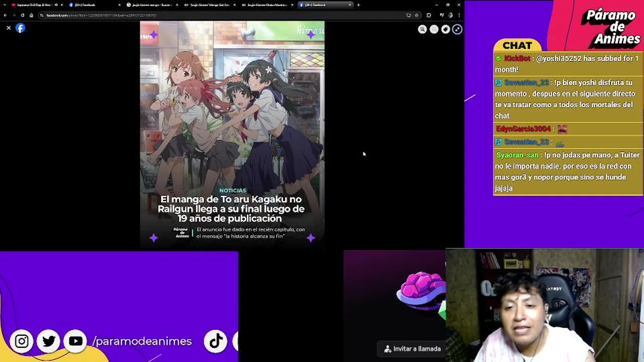Click EdynGarcia3004 username in chat
644x362 pixels.
tap(524, 129)
